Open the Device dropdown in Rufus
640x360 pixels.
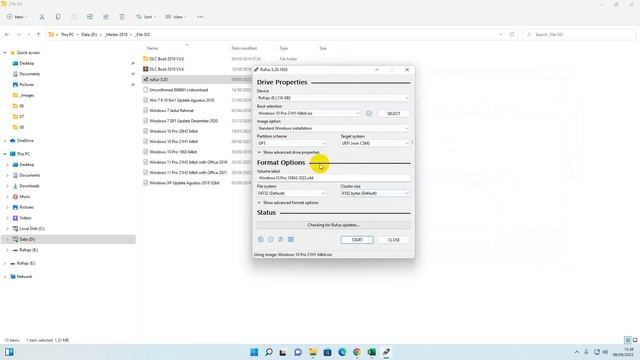click(333, 98)
